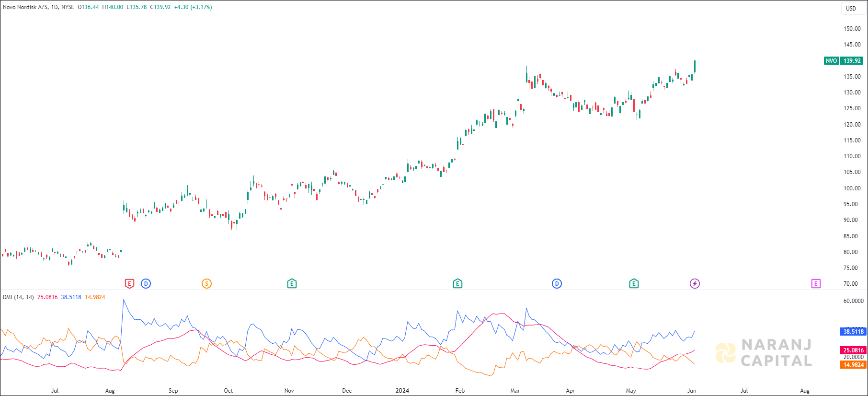Image resolution: width=868 pixels, height=396 pixels.
Task: Click the blue dividend marker in August
Action: pyautogui.click(x=146, y=284)
